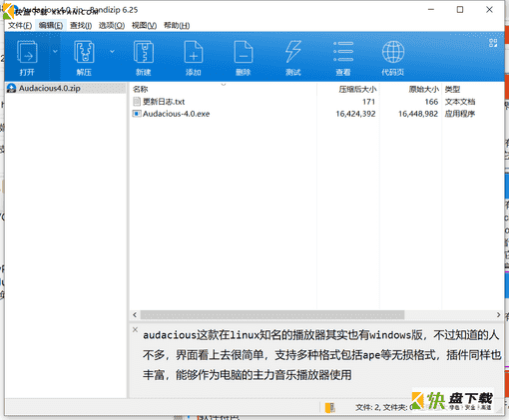This screenshot has width=509, height=420.
Task: Click the Audacious-4.0.exe application icon
Action: point(137,114)
